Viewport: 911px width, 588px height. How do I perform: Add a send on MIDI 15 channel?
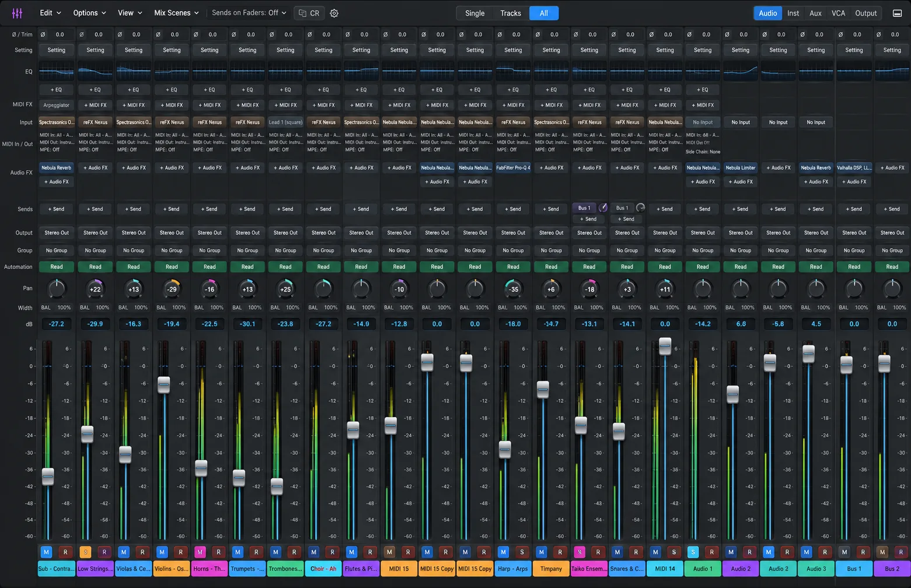399,209
